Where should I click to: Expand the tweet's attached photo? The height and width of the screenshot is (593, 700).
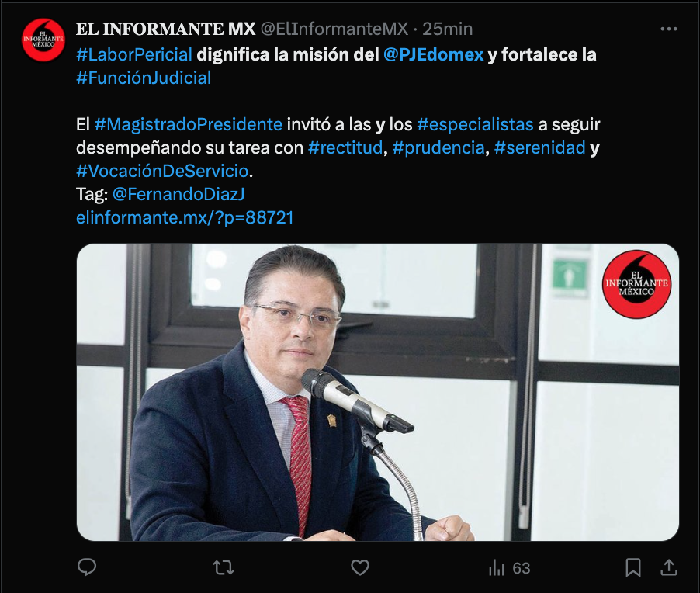378,392
